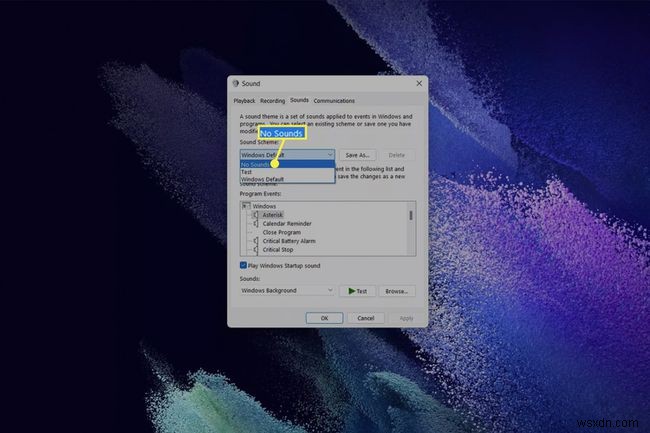Confirm with the OK button
The image size is (650, 433).
coord(325,318)
